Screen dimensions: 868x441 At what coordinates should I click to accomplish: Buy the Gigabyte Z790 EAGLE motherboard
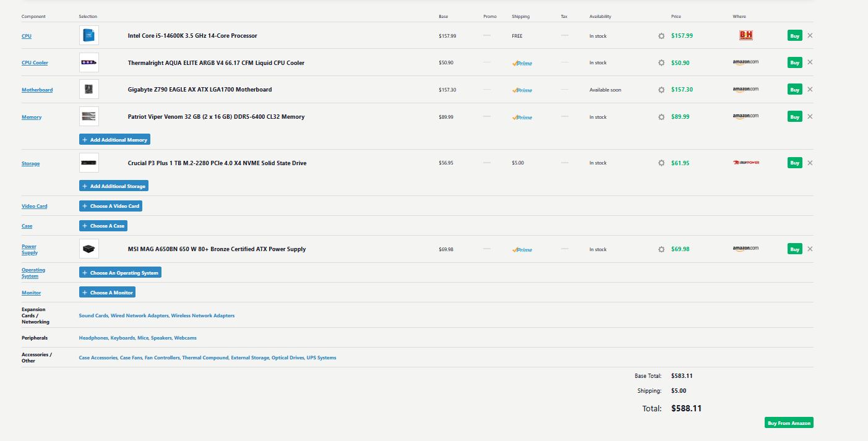point(795,90)
